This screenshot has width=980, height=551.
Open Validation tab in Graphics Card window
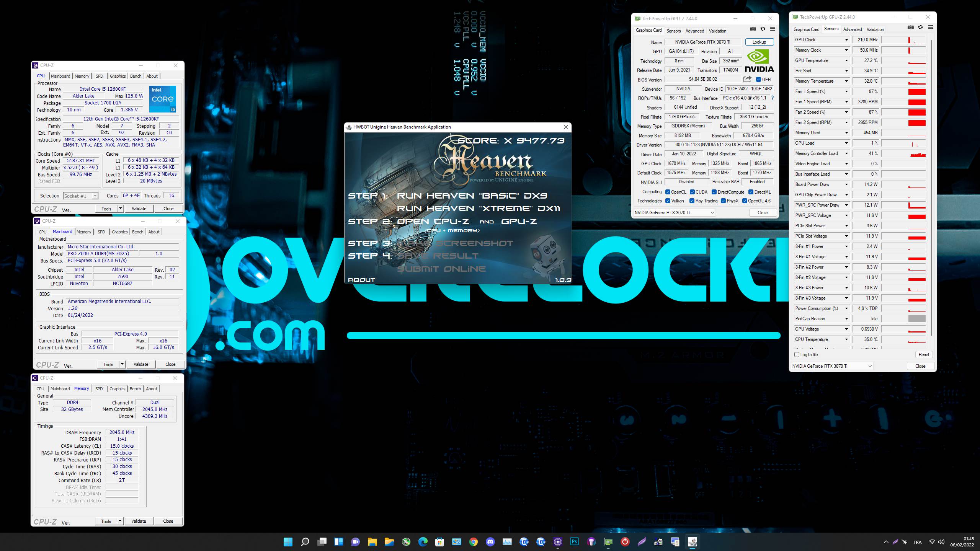[x=717, y=31]
